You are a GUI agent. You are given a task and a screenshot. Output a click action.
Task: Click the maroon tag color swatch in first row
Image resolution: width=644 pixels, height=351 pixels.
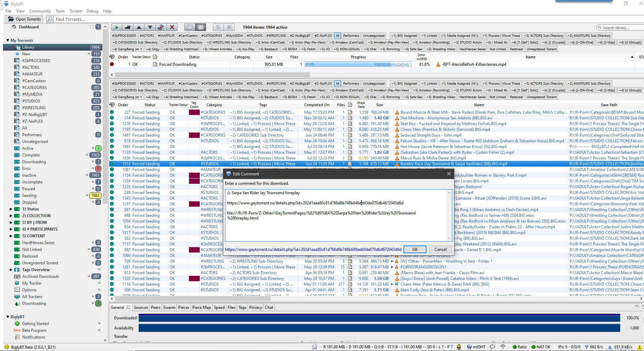coord(194,112)
